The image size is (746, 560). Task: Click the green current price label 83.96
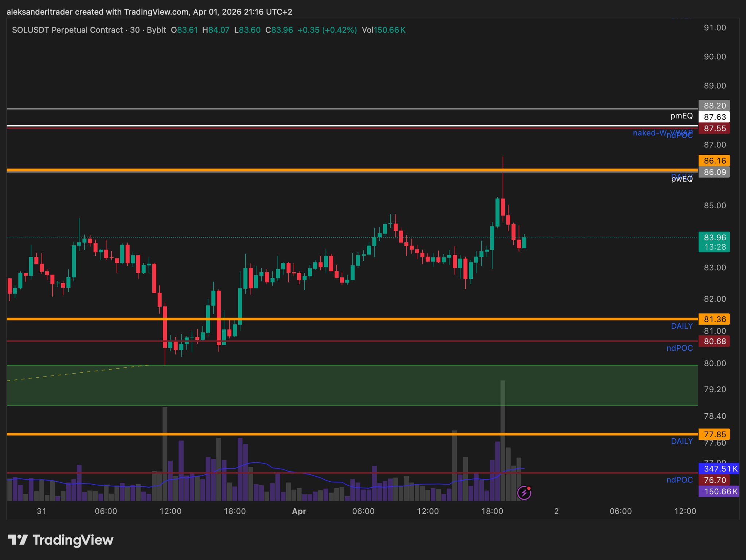(714, 238)
